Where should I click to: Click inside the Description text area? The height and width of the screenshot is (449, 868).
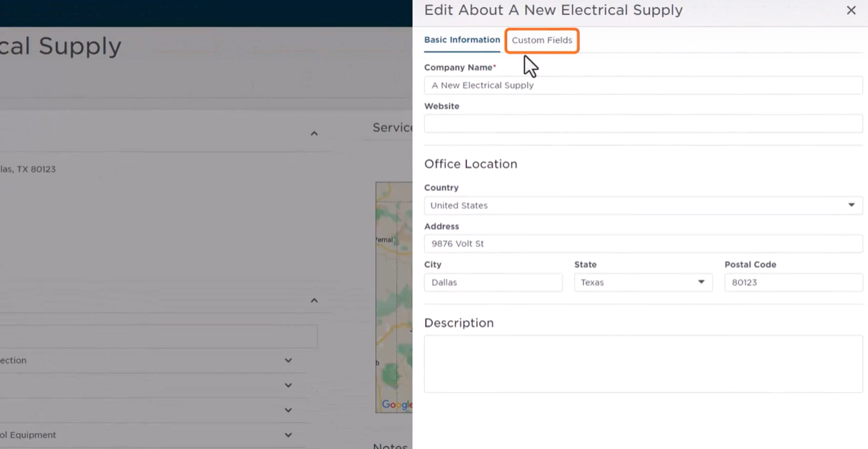pyautogui.click(x=643, y=364)
